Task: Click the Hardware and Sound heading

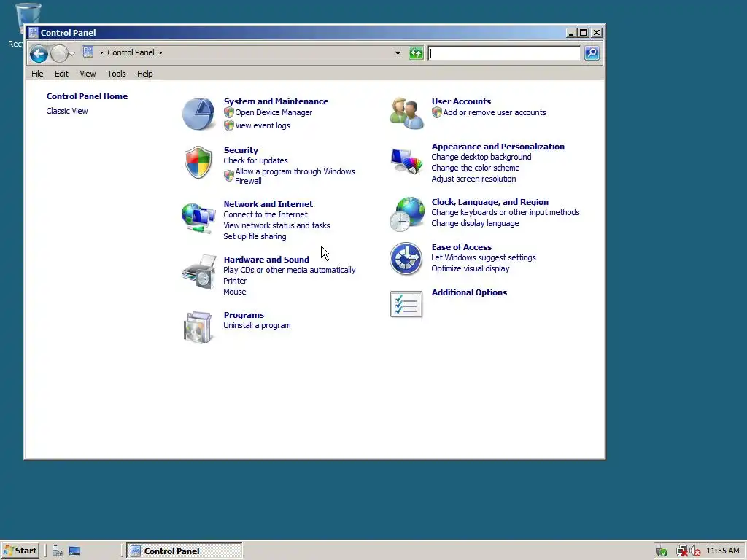Action: (x=266, y=260)
